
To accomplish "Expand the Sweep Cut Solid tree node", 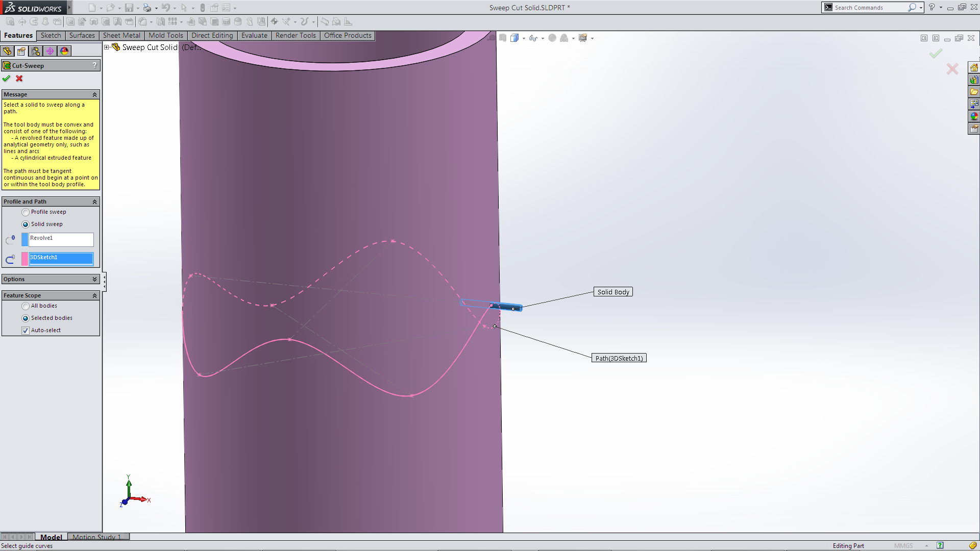I will [x=107, y=47].
